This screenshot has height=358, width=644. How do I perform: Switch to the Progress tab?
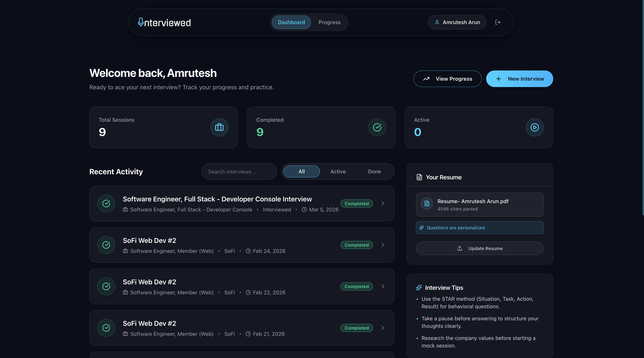330,22
